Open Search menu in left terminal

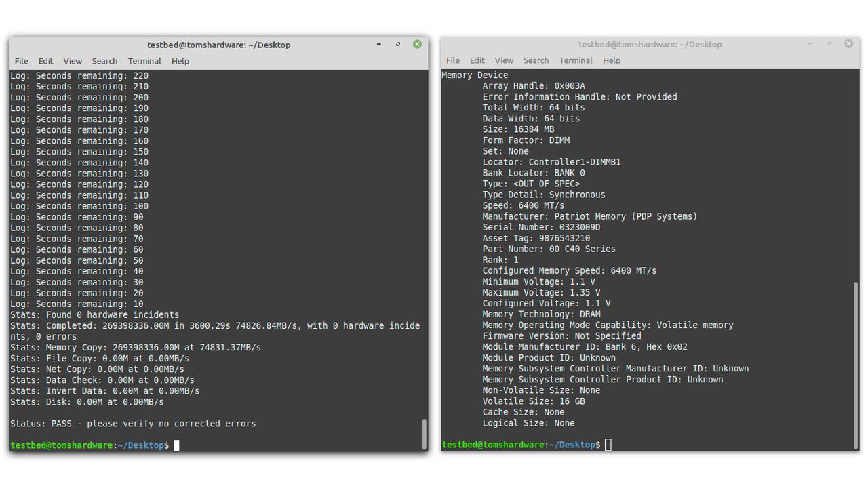click(x=104, y=61)
